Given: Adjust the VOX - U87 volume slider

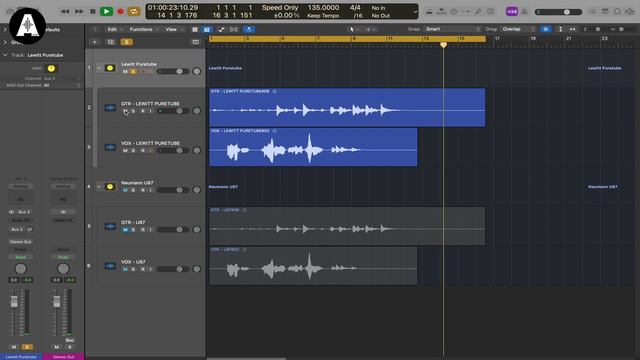Looking at the screenshot, I should click(173, 269).
